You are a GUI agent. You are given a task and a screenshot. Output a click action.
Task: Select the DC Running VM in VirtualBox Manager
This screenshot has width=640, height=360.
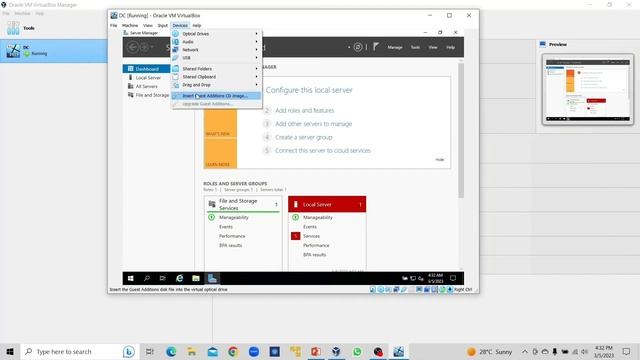[54, 51]
